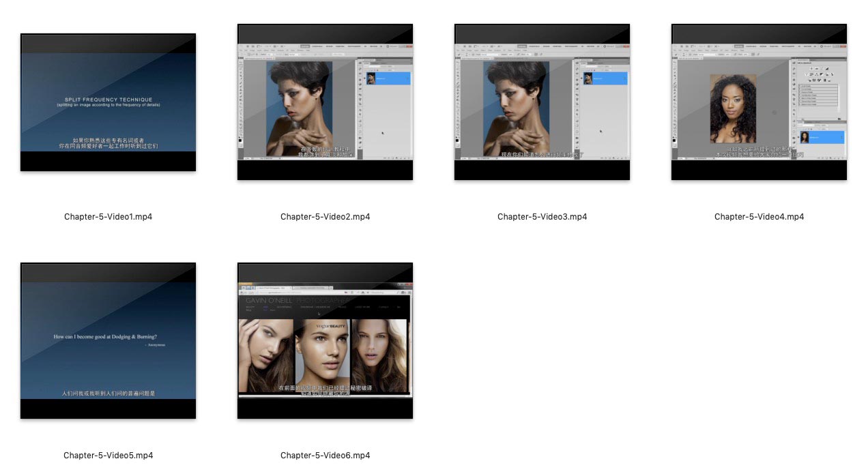868x474 pixels.
Task: Click the 'Dodging & Burning' question text in Video5 preview
Action: point(109,337)
